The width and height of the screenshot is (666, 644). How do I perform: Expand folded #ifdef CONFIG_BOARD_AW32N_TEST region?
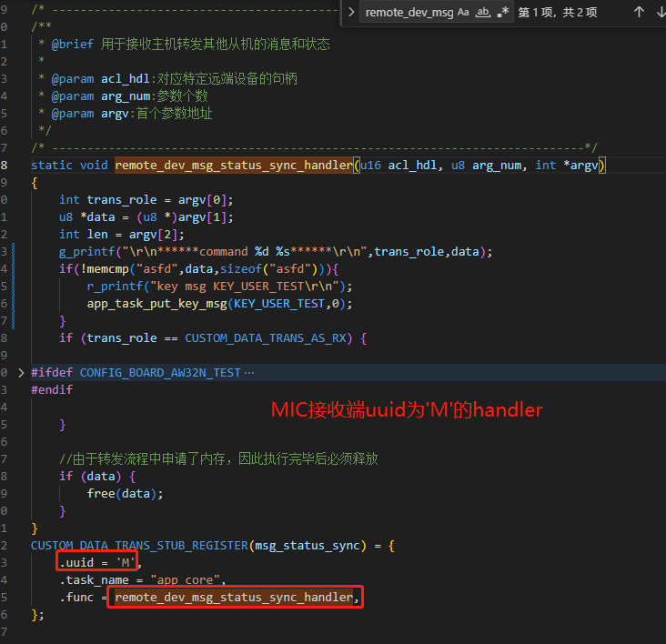click(21, 373)
